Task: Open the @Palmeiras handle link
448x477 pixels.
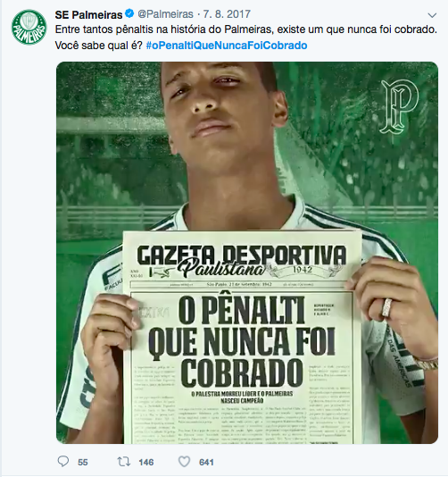Action: [166, 14]
